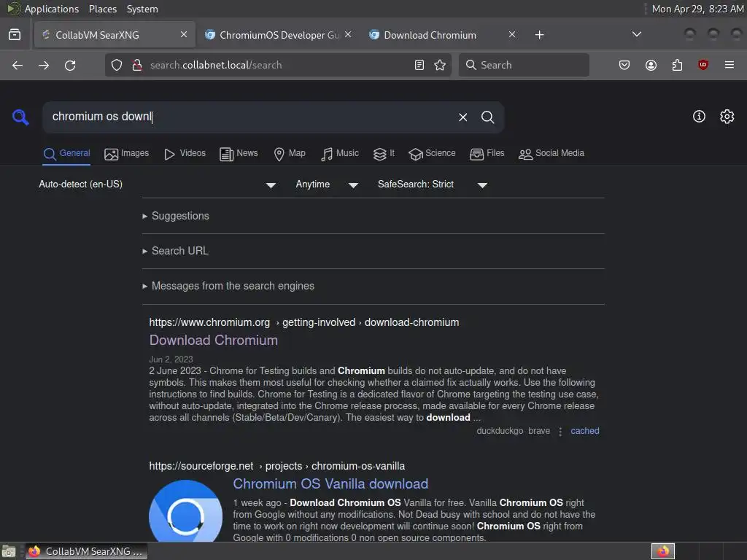Switch to the General category
Image resolution: width=747 pixels, height=560 pixels.
click(66, 153)
